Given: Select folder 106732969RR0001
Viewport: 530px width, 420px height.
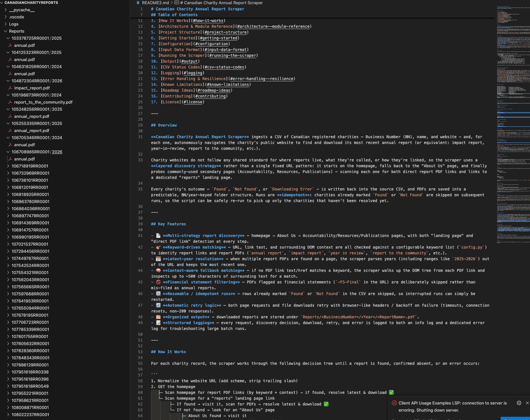Looking at the screenshot, I should point(30,173).
